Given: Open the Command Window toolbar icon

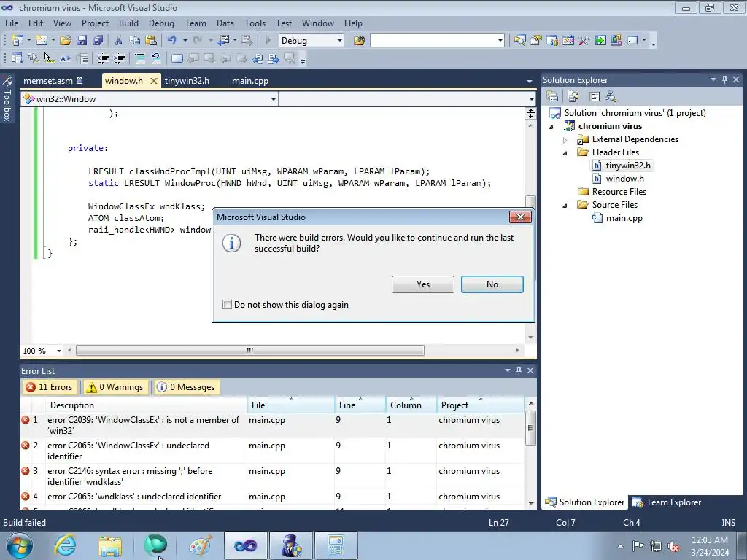Looking at the screenshot, I should 632,41.
